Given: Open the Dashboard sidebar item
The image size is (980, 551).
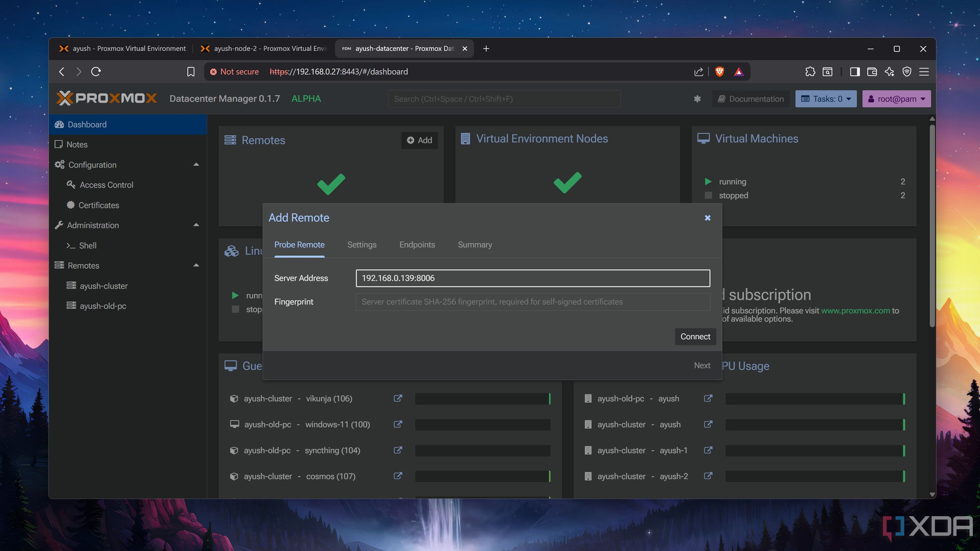Looking at the screenshot, I should pyautogui.click(x=128, y=124).
